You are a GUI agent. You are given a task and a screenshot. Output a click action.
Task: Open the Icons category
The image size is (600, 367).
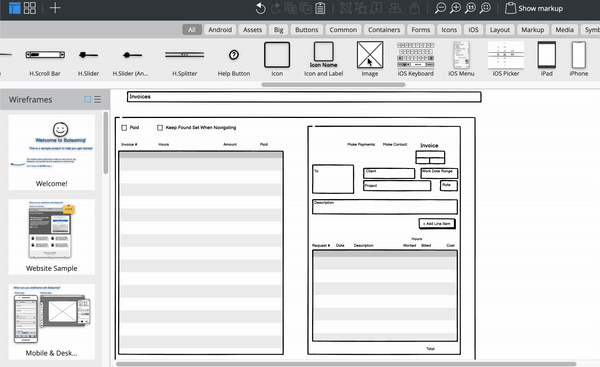click(449, 29)
